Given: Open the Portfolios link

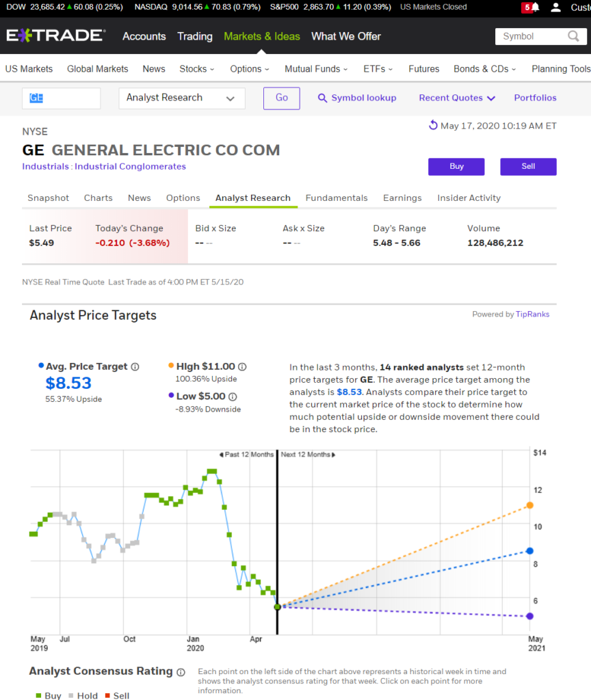Looking at the screenshot, I should pos(535,98).
